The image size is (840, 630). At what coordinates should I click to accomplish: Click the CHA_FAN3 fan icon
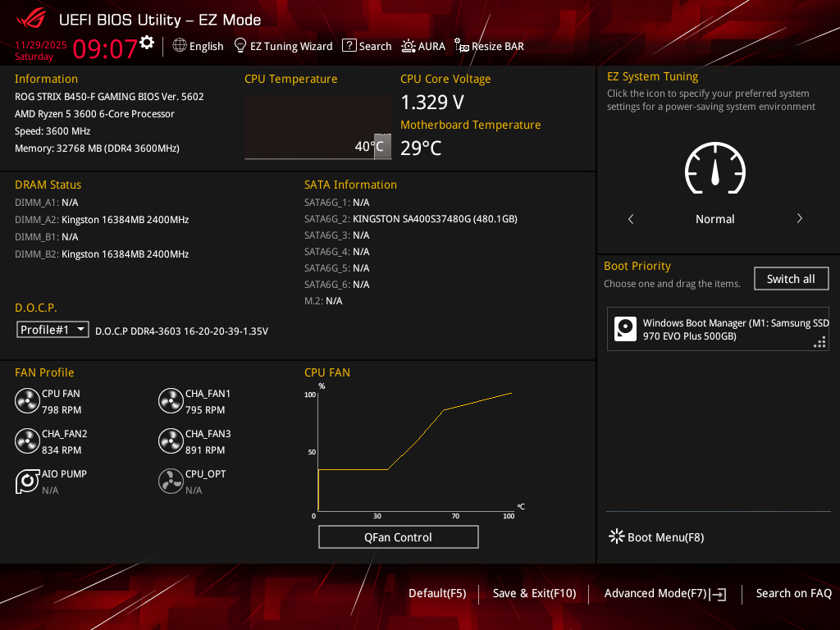171,441
